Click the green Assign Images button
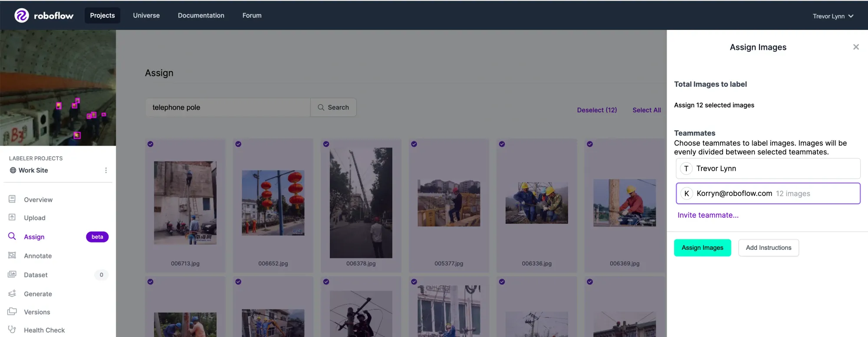868x337 pixels. [x=702, y=248]
